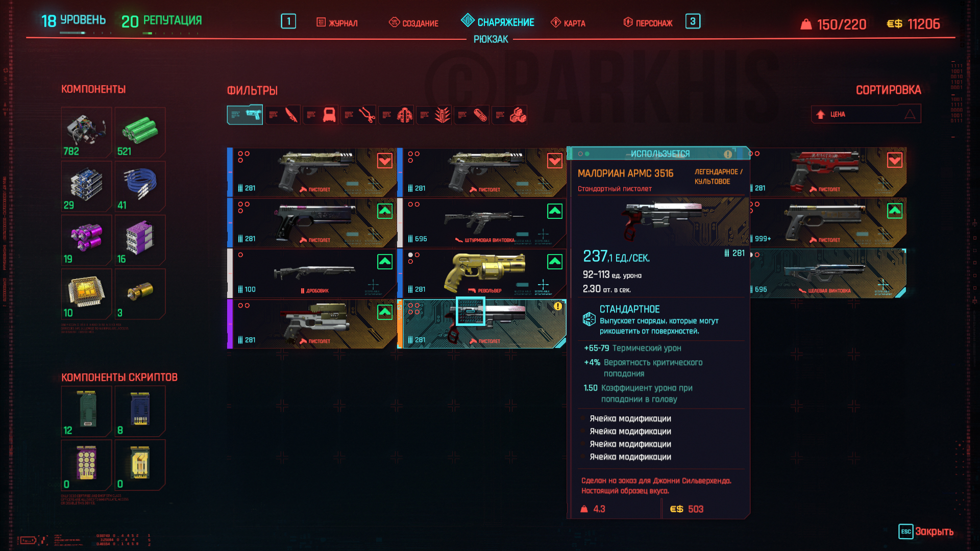
Task: Click the red pistol comparison arrow
Action: tap(894, 161)
